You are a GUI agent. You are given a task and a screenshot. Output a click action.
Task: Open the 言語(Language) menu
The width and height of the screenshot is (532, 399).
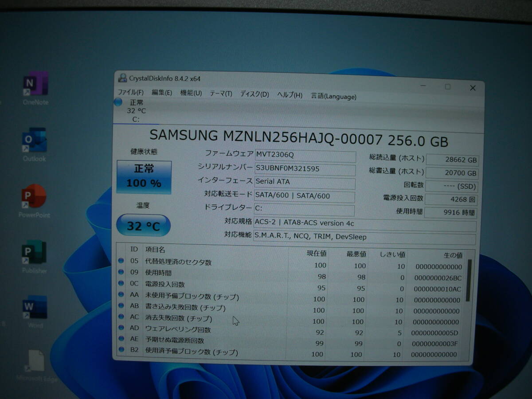coord(333,96)
